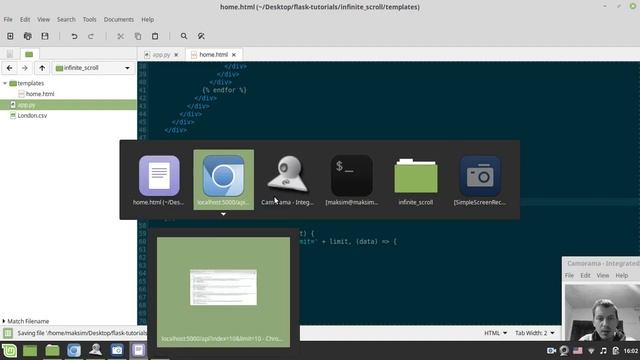This screenshot has height=360, width=640.
Task: Open the File menu
Action: pos(8,20)
